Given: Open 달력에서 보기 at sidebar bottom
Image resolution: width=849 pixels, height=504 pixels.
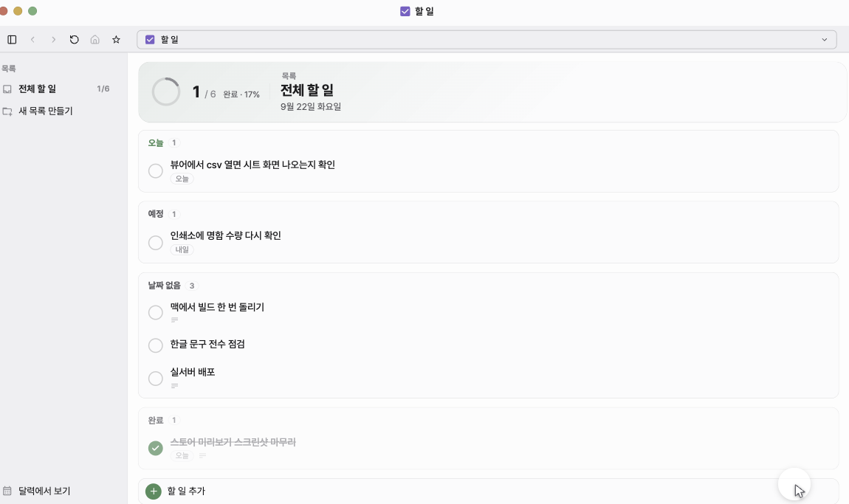Looking at the screenshot, I should click(44, 491).
